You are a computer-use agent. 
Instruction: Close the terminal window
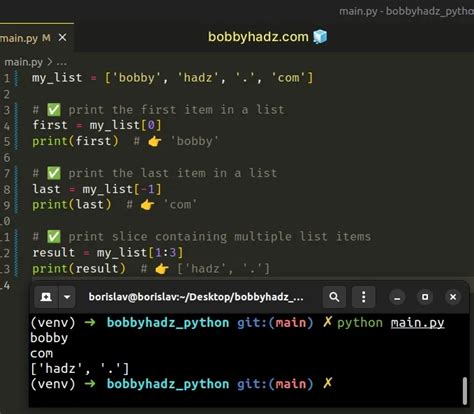pyautogui.click(x=453, y=297)
